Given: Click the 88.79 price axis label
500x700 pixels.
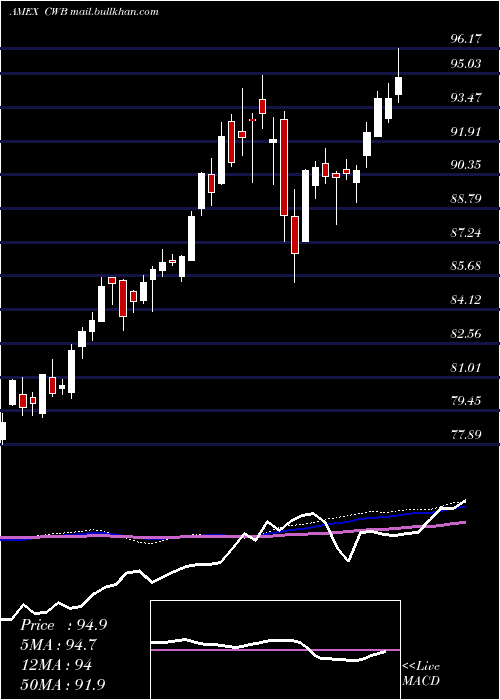Looking at the screenshot, I should coord(466,199).
